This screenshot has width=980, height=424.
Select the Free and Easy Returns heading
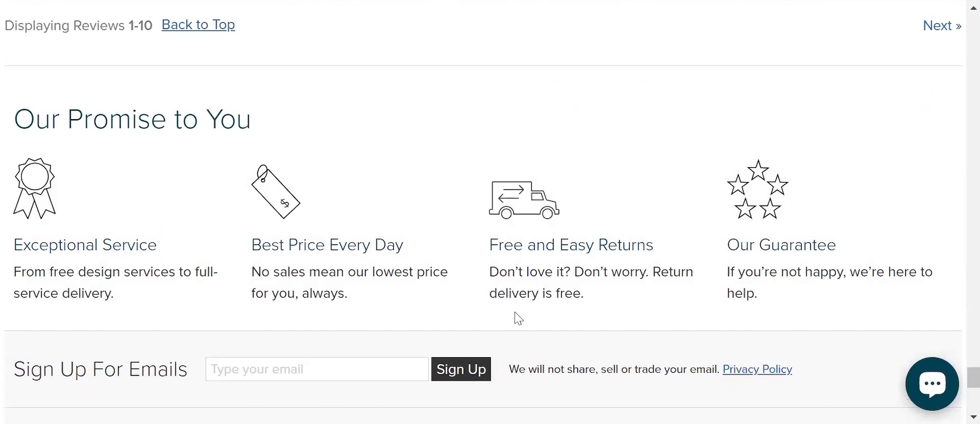(x=571, y=245)
